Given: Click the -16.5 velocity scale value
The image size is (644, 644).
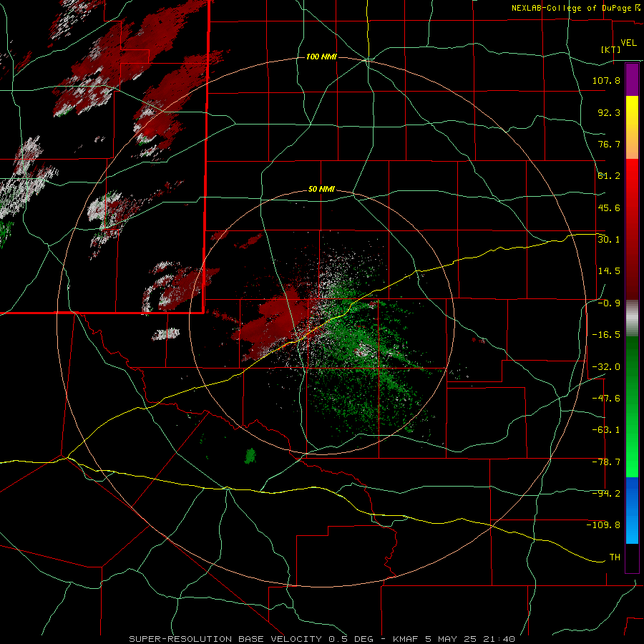Looking at the screenshot, I should (606, 335).
